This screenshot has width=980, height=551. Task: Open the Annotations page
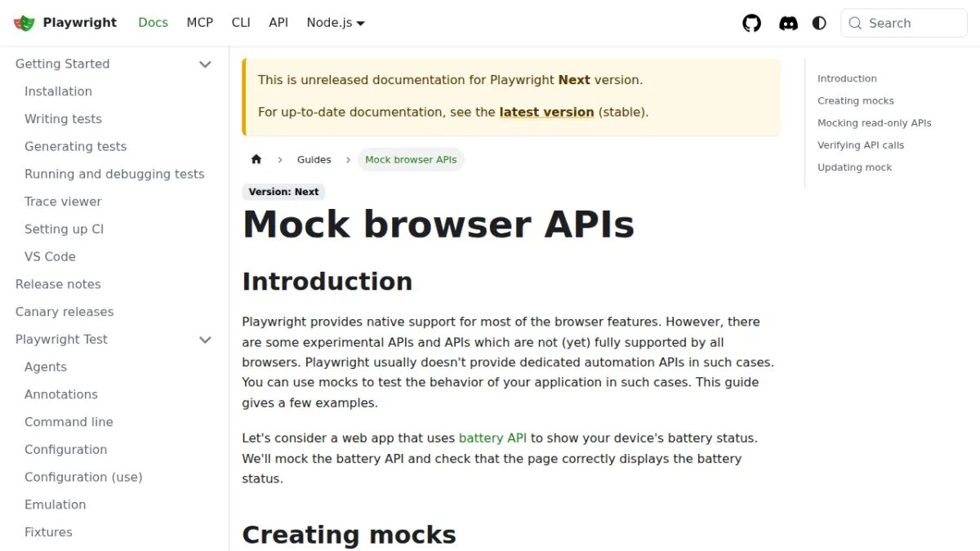tap(61, 394)
